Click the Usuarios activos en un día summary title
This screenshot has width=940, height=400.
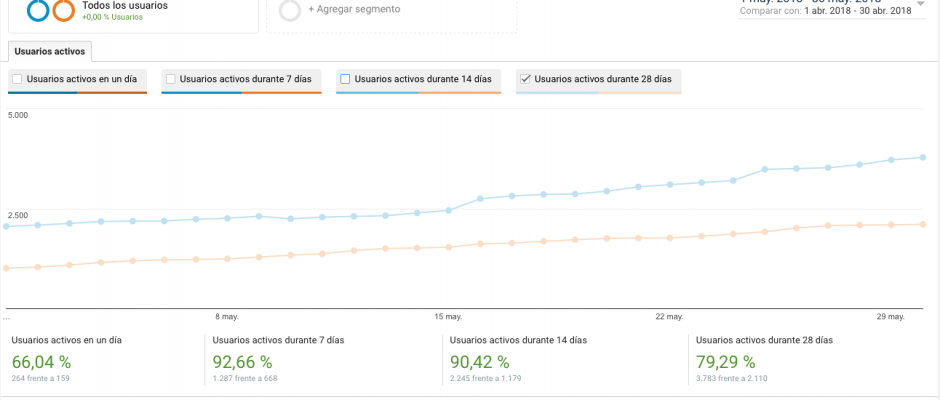[x=67, y=340]
